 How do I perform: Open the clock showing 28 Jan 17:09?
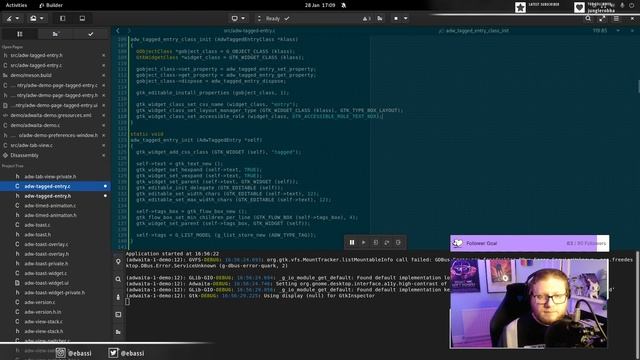[x=320, y=5]
